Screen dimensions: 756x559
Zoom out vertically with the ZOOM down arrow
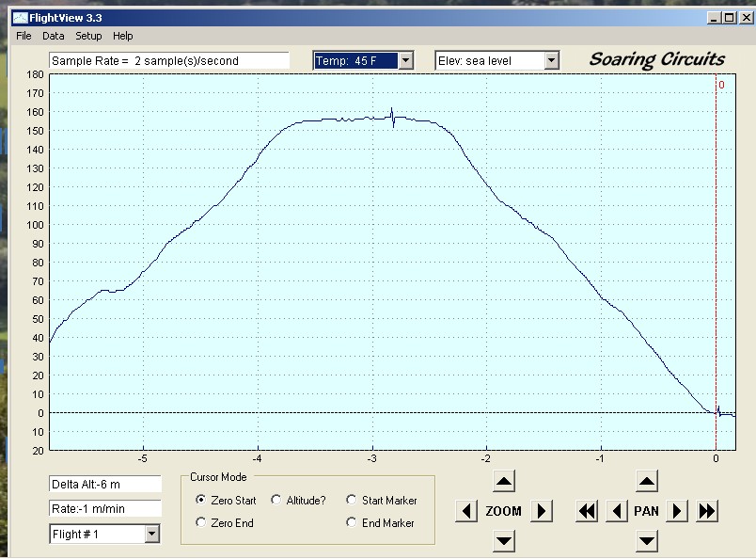(504, 541)
